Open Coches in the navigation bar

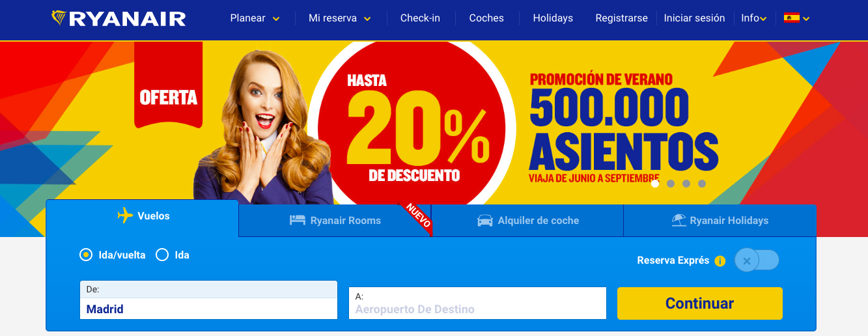pos(486,18)
